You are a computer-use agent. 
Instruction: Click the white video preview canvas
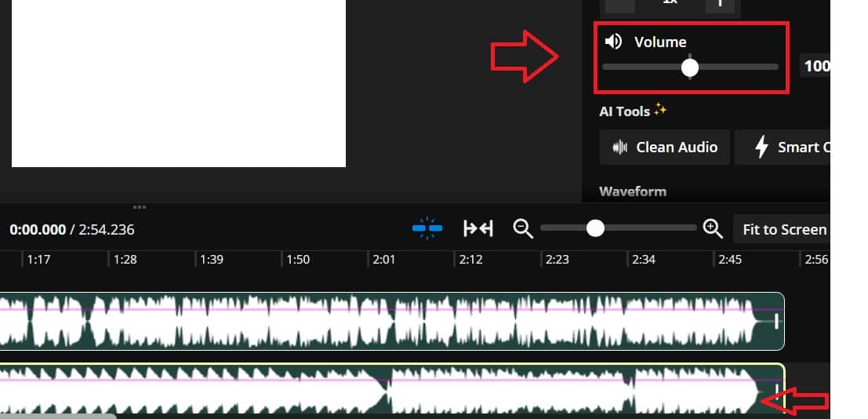(x=179, y=83)
